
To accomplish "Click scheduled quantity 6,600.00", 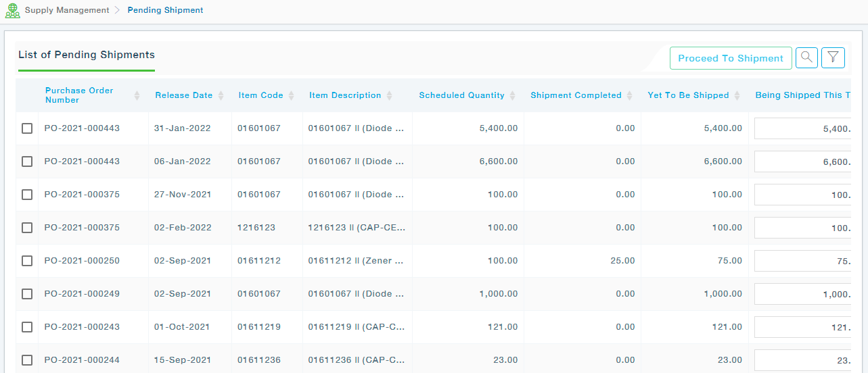I will [x=497, y=161].
